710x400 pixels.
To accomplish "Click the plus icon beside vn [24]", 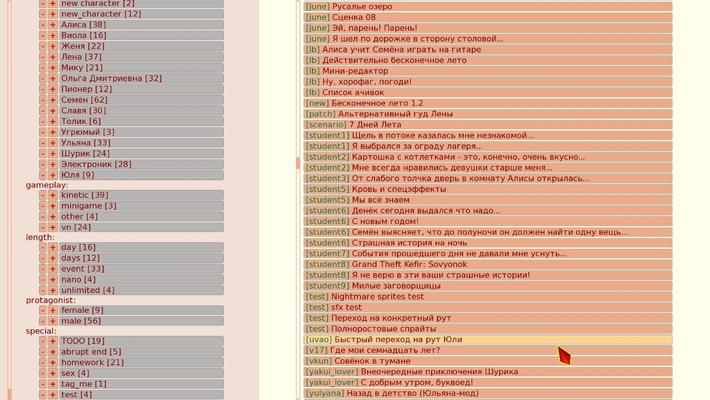I will point(53,227).
